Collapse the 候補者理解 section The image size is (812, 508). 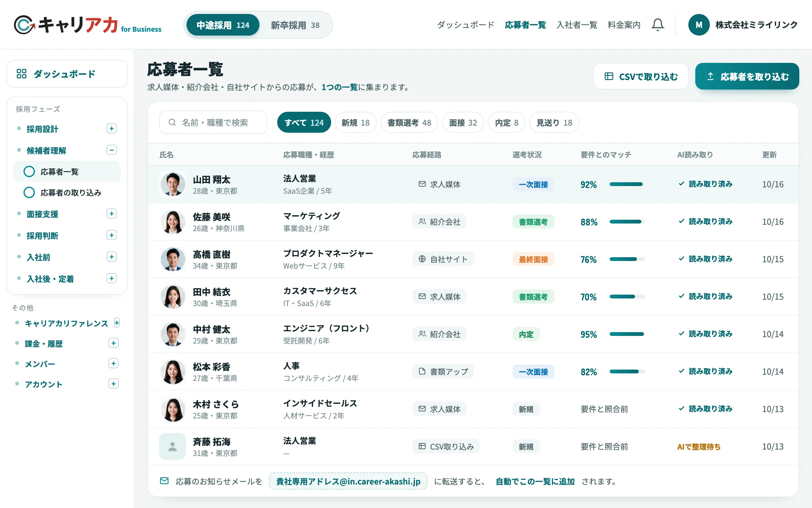(111, 150)
